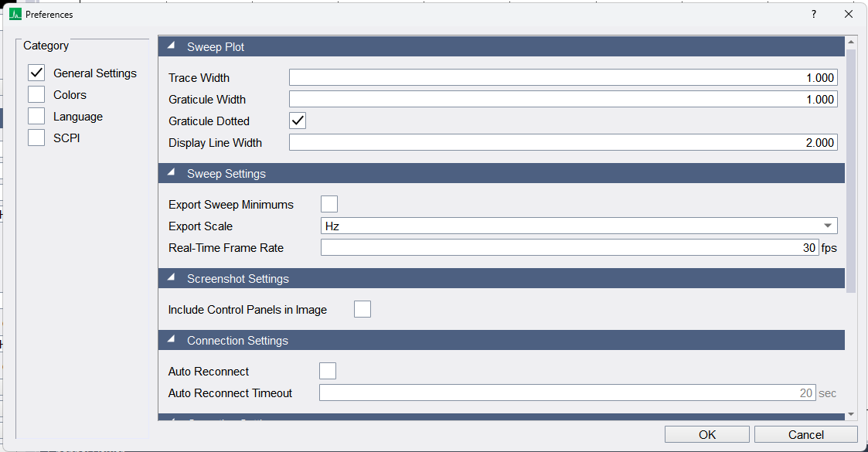Collapse the Screenshot Settings section
The height and width of the screenshot is (452, 868).
[x=172, y=277]
